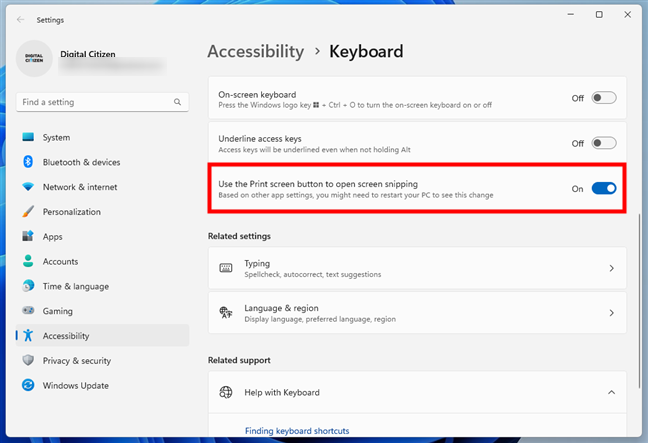Viewport: 648px width, 443px height.
Task: Select System in the sidebar
Action: 56,137
